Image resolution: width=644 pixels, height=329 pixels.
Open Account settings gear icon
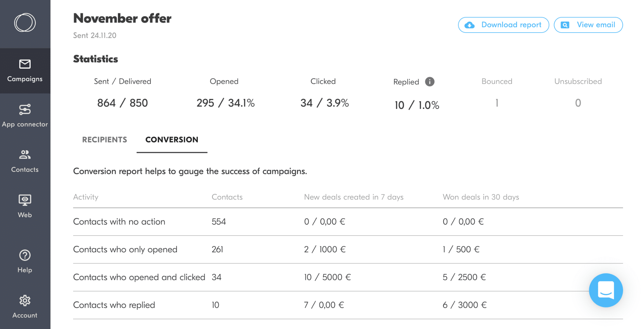pyautogui.click(x=25, y=301)
